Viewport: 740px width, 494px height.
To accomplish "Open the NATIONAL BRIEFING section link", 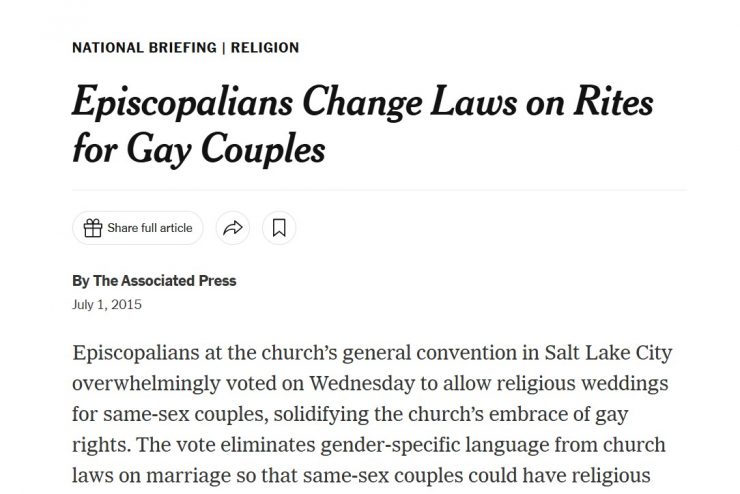I will click(144, 48).
